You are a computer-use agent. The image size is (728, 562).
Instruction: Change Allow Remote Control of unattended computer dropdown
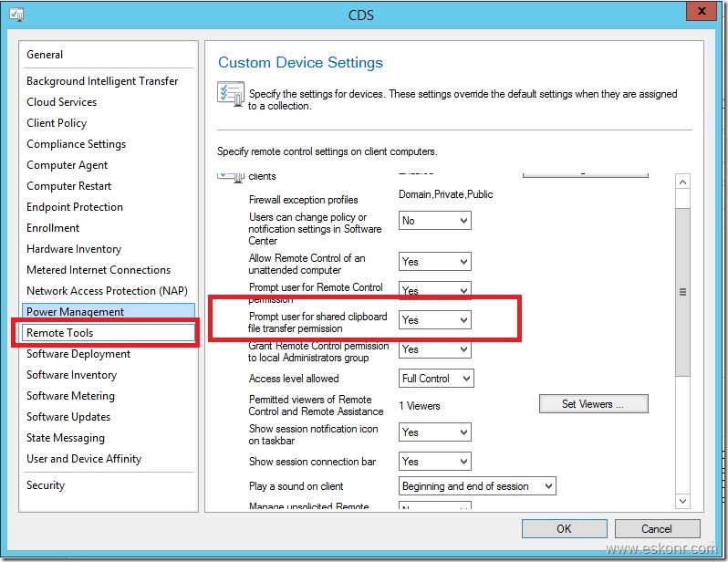pos(435,262)
